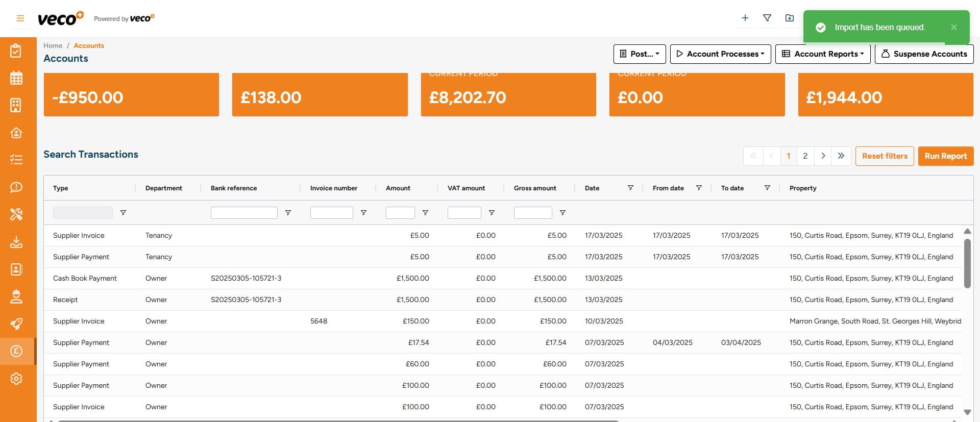
Task: Expand the Account Processes dropdown
Action: 720,54
